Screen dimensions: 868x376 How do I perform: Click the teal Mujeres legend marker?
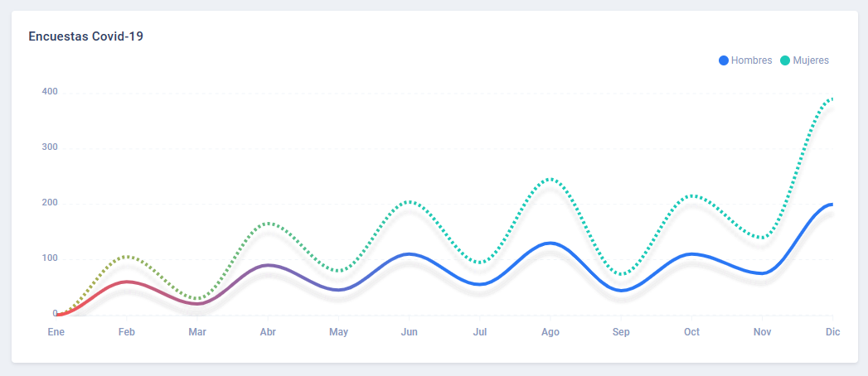coord(785,60)
